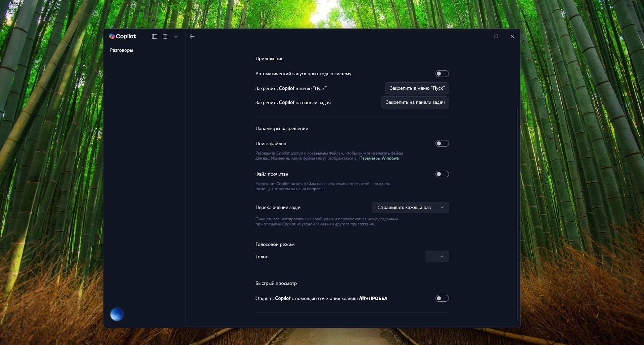The width and height of the screenshot is (644, 345).
Task: Click Закрепить на панели задач button
Action: point(415,102)
